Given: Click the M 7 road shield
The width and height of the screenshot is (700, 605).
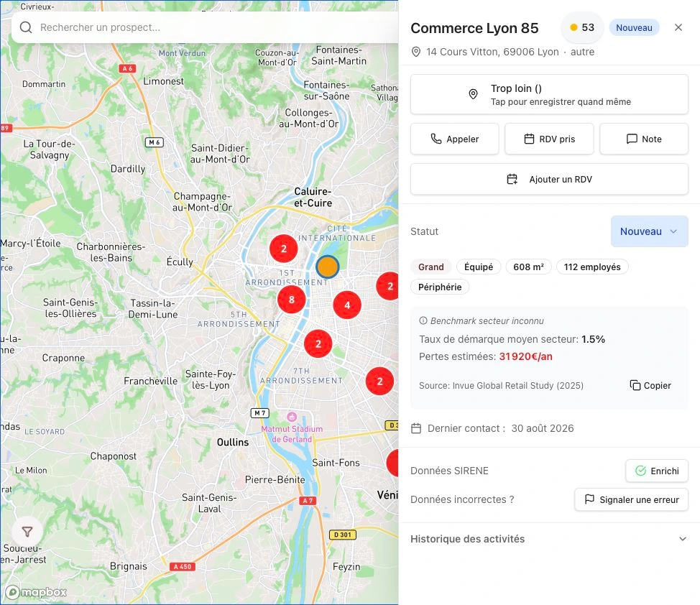Looking at the screenshot, I should click(x=260, y=413).
